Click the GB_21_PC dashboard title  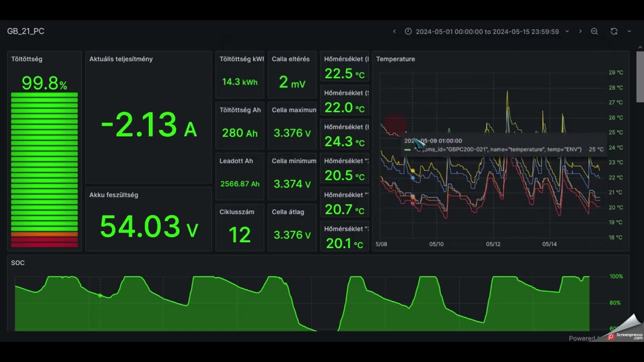26,31
